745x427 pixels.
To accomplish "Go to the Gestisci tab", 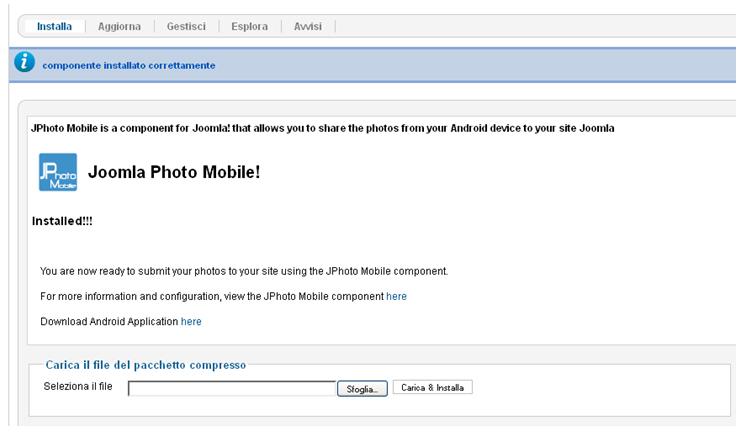I will click(186, 26).
